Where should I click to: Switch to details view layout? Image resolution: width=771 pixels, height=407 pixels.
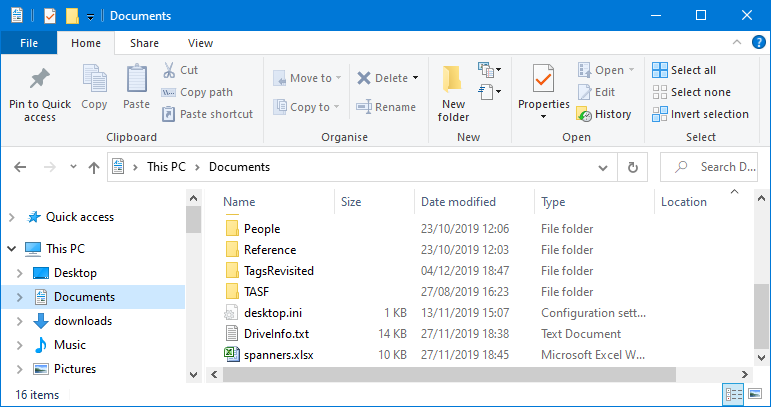[x=733, y=395]
